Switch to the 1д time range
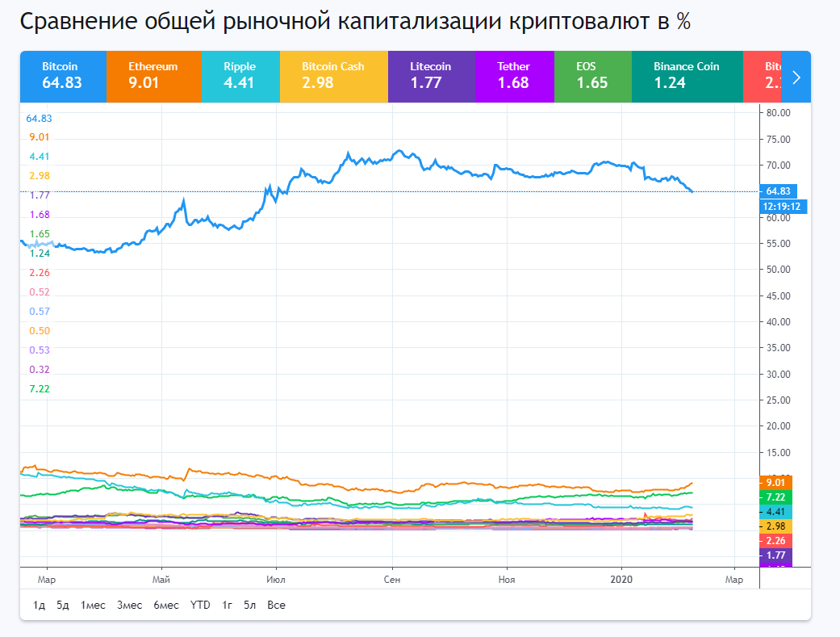Image resolution: width=840 pixels, height=637 pixels. point(37,605)
